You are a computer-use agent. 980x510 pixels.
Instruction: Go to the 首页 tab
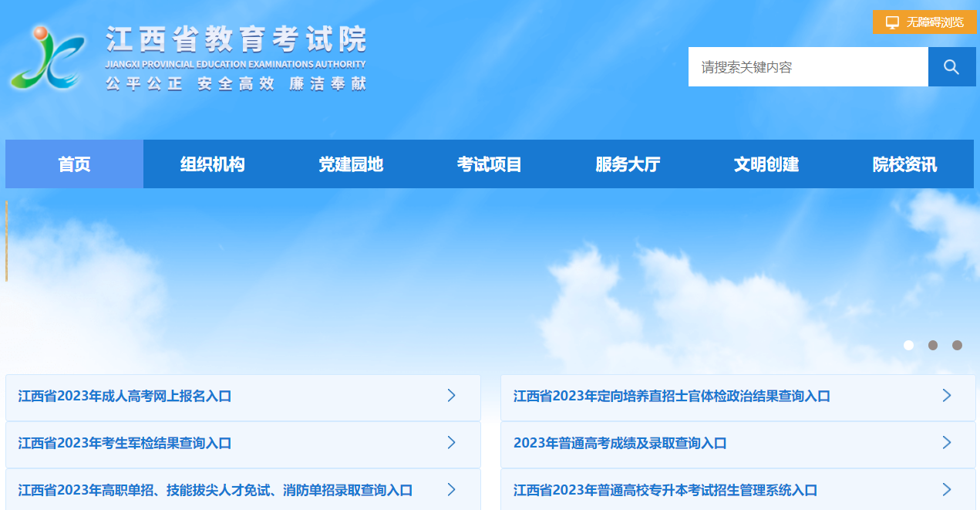pos(74,164)
